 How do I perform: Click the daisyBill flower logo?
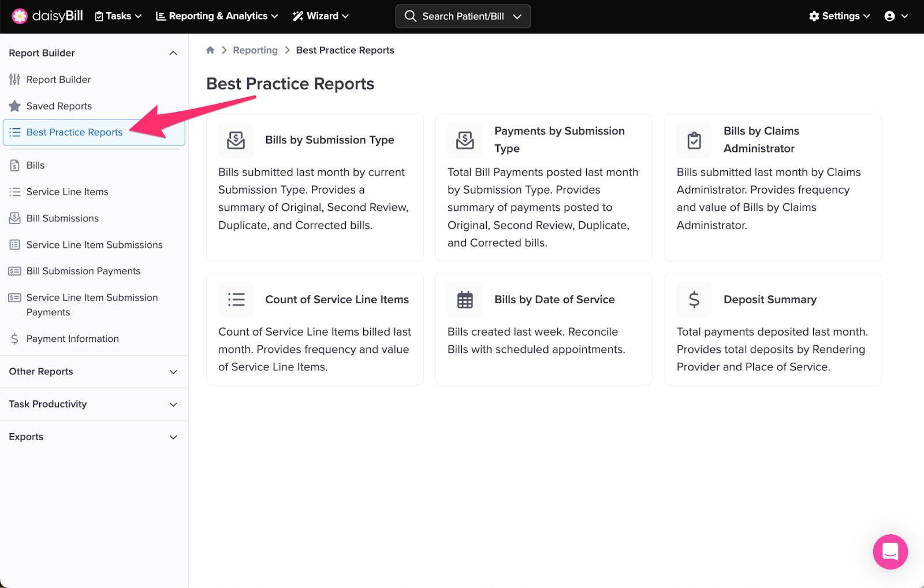(20, 16)
